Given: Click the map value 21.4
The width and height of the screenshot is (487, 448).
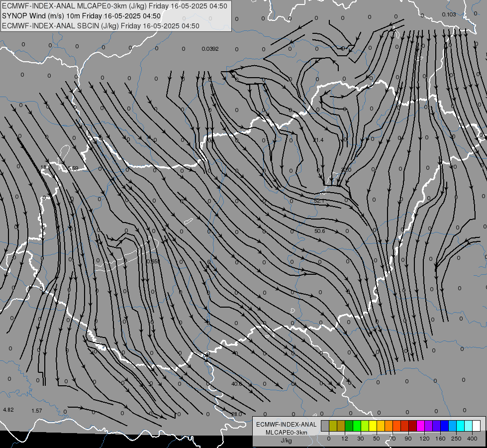Looking at the screenshot, I should [318, 140].
